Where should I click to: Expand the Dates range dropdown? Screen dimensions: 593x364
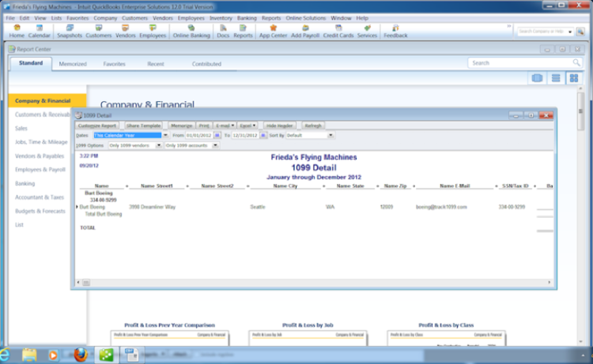coord(165,135)
